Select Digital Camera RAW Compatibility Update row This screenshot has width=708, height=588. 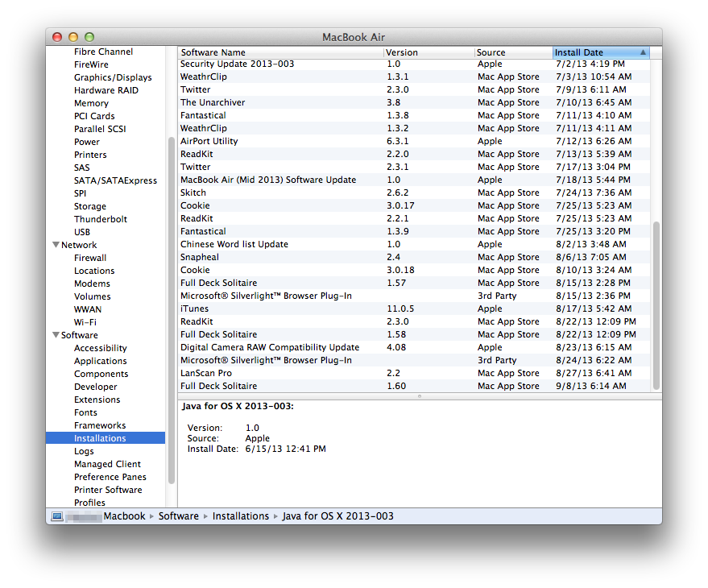[x=414, y=347]
